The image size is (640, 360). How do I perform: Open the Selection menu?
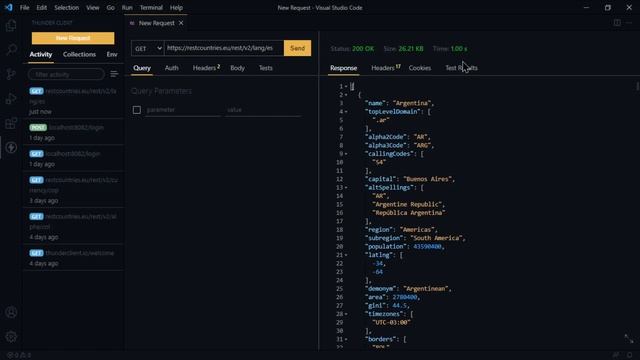pyautogui.click(x=67, y=7)
